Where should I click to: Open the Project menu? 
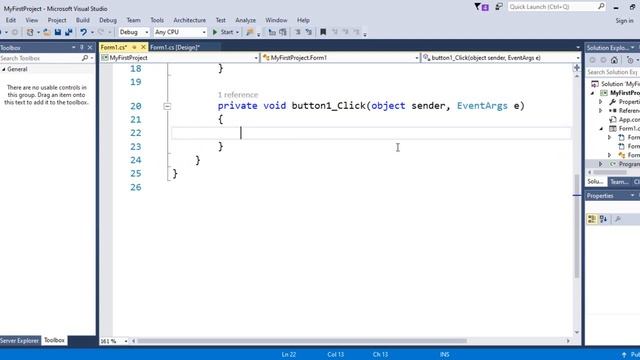[57, 20]
